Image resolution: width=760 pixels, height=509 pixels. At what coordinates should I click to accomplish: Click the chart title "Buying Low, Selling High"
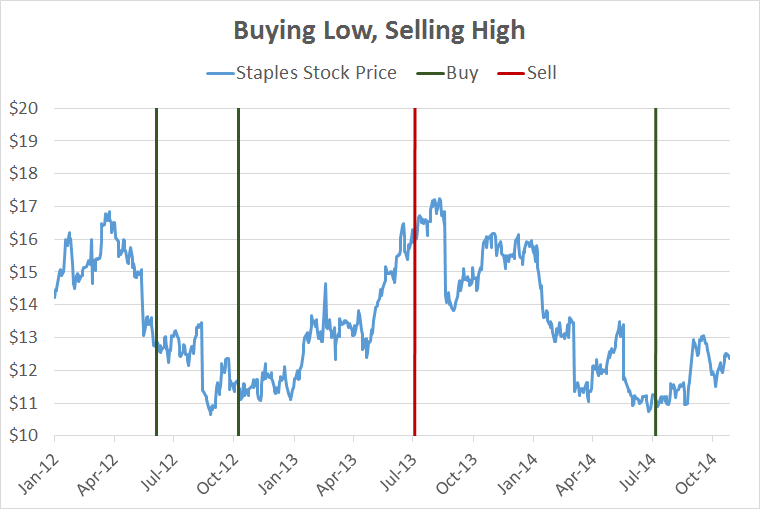click(379, 30)
